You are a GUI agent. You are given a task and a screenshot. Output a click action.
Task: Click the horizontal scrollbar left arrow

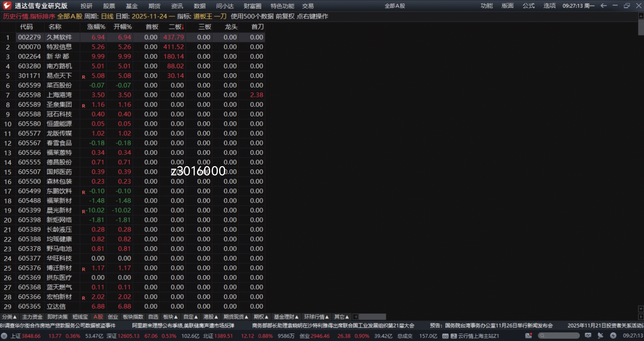coord(355,317)
